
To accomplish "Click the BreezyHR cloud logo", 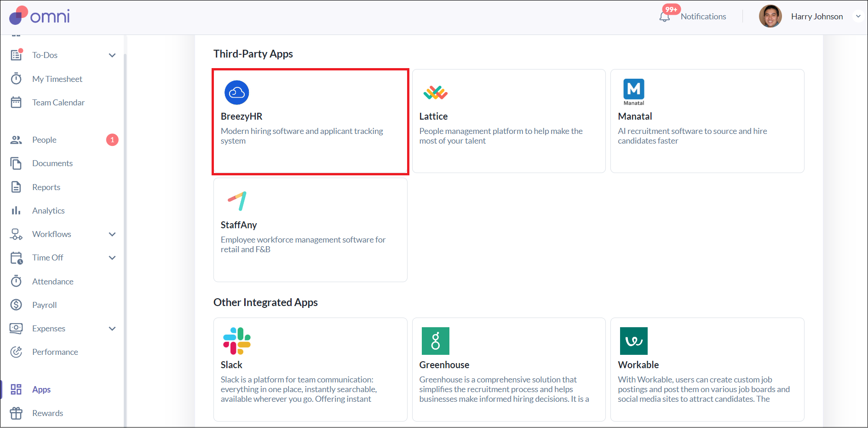I will pyautogui.click(x=237, y=93).
